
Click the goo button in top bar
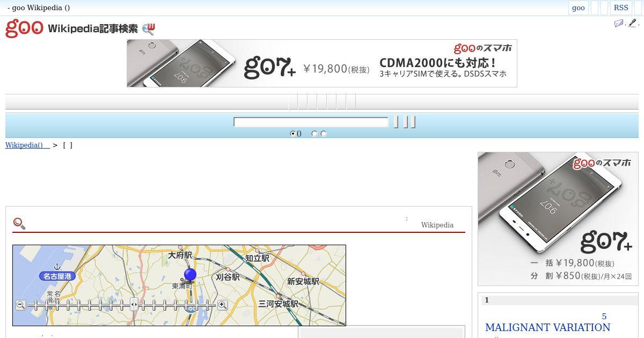(x=579, y=8)
